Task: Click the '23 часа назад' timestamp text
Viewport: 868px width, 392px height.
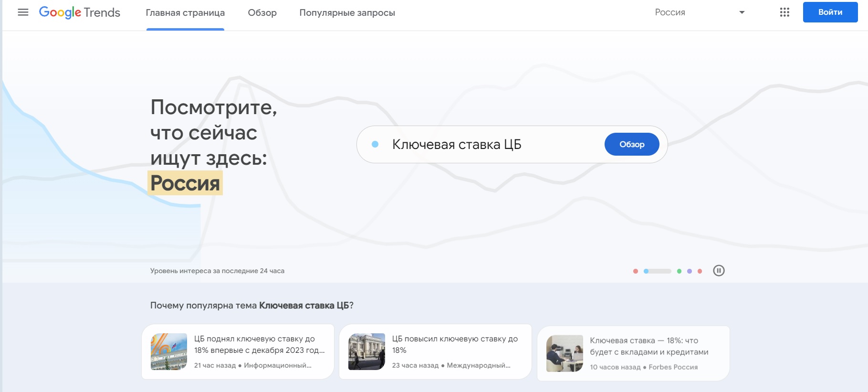Action: (415, 365)
